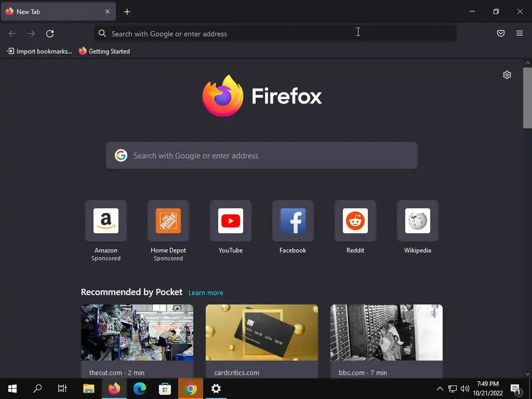The image size is (532, 399).
Task: Click the page vertical scrollbar thumb
Action: (x=527, y=98)
